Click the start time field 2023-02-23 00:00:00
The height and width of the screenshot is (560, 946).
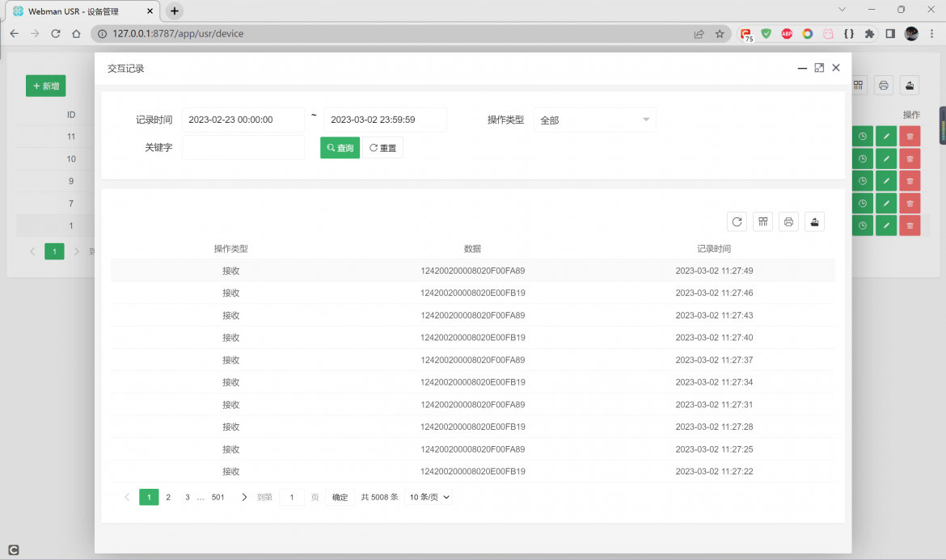[x=243, y=120]
